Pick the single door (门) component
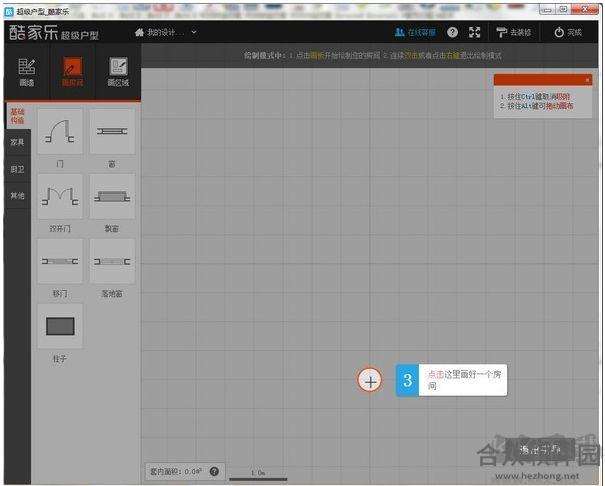Viewport: 605px width, 486px height. (60, 132)
